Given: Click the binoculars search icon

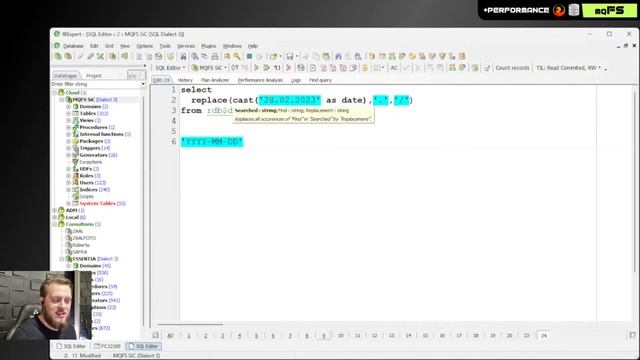Looking at the screenshot, I should coord(183,56).
